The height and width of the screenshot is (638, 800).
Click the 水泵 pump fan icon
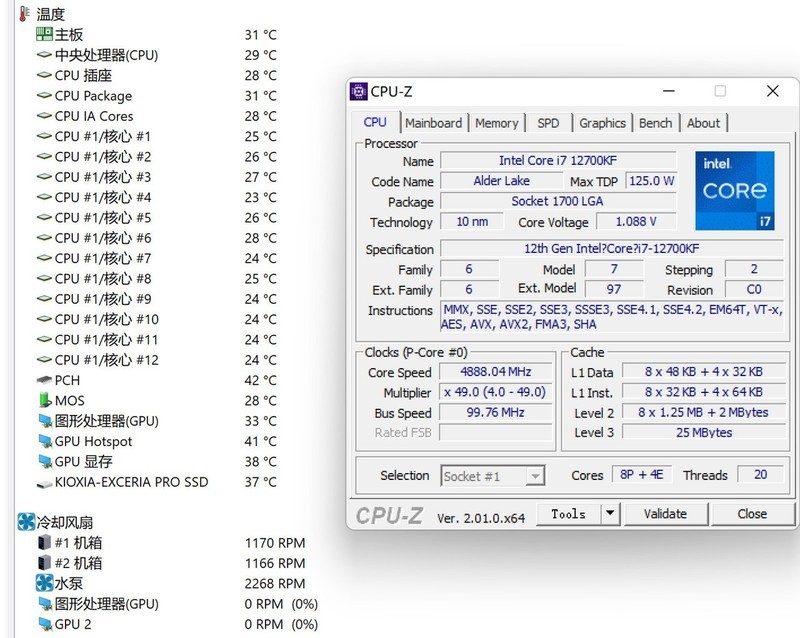coord(44,583)
